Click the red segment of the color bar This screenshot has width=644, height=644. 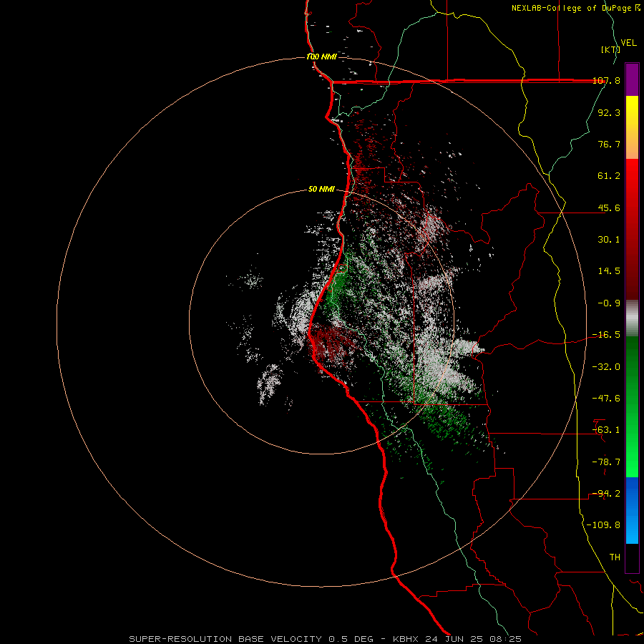632,229
